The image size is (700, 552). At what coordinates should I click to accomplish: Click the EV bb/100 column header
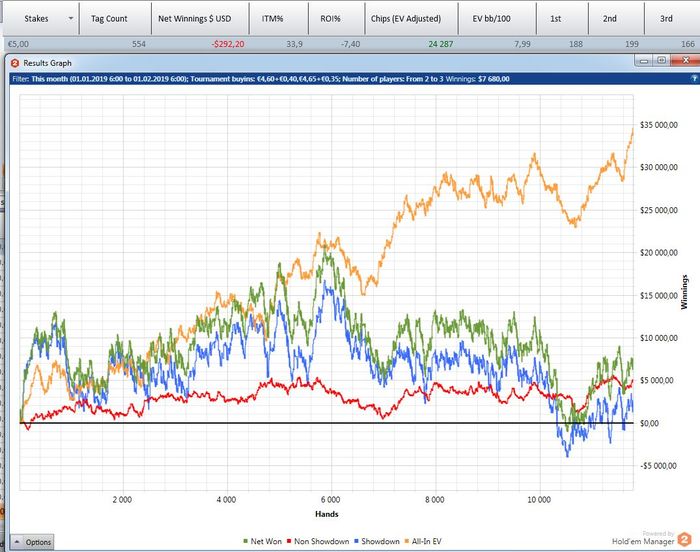(497, 18)
